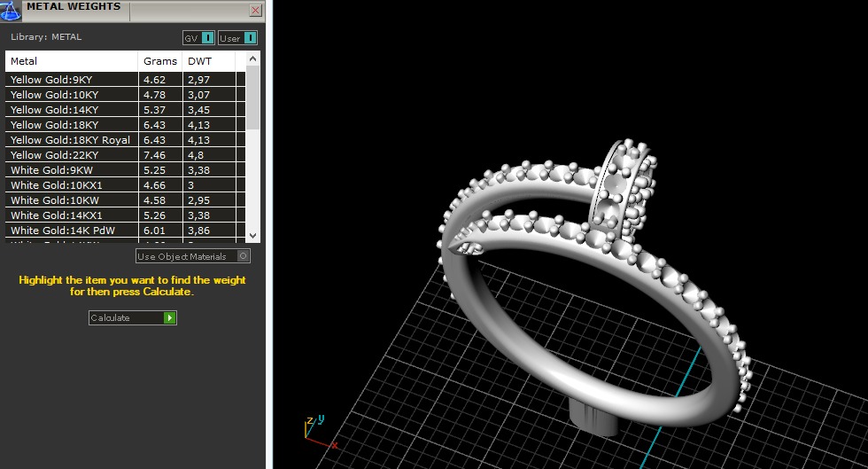The image size is (868, 469).
Task: Select the White Gold:14KX1 row
Action: point(125,215)
